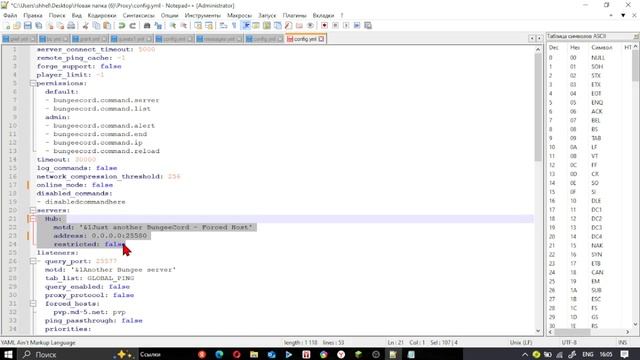Screen dimensions: 640x360
Task: Open the Document Map toolbar icon
Action: [267, 26]
